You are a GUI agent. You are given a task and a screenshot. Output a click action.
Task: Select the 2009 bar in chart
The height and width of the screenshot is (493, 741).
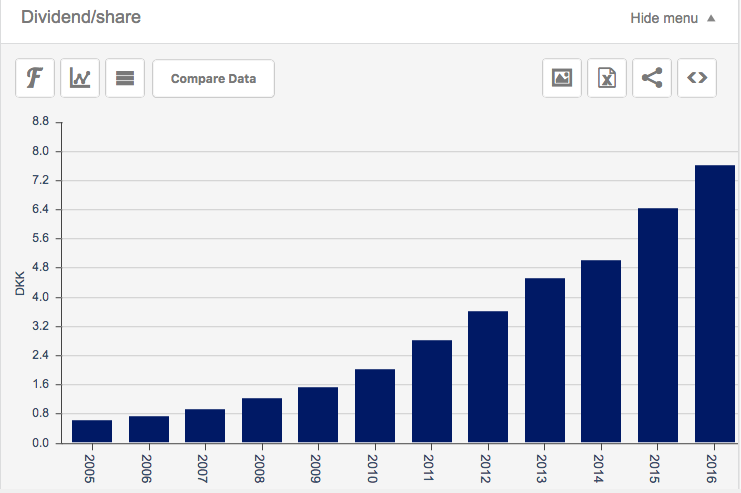tap(318, 415)
